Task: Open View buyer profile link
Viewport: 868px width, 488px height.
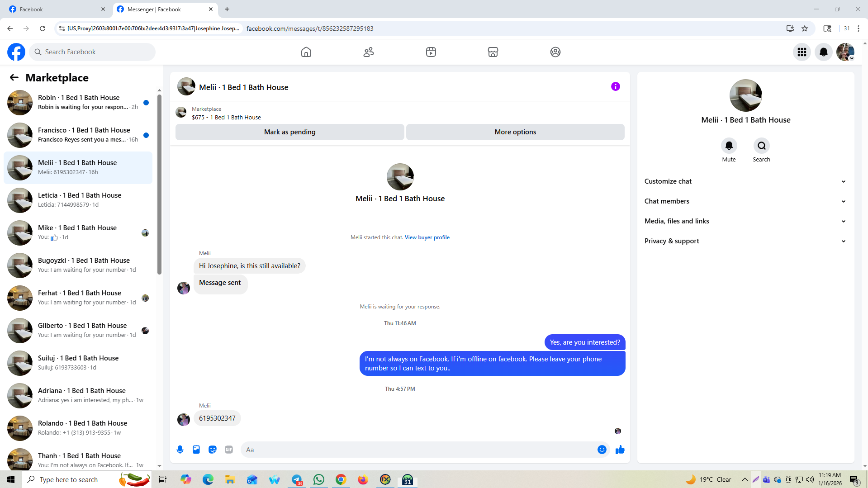Action: click(x=427, y=237)
